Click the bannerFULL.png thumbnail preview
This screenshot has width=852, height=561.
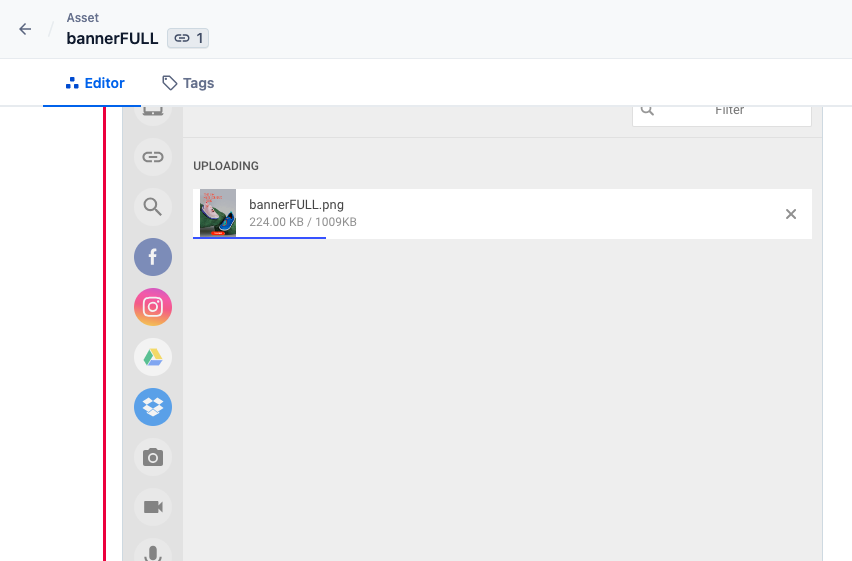(x=218, y=213)
